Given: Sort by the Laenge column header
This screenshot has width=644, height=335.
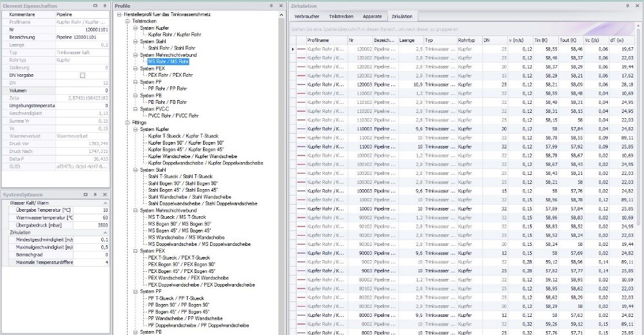Looking at the screenshot, I should click(411, 40).
